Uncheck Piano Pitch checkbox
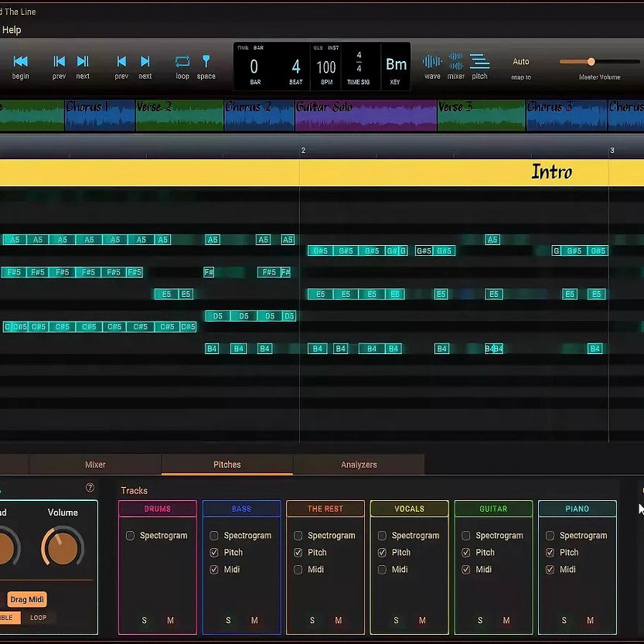Screen dimensions: 644x644 pyautogui.click(x=550, y=553)
